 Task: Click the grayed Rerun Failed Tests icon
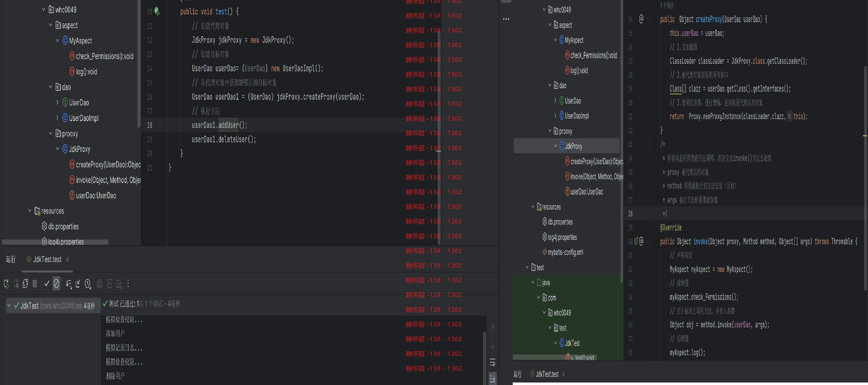pyautogui.click(x=16, y=284)
